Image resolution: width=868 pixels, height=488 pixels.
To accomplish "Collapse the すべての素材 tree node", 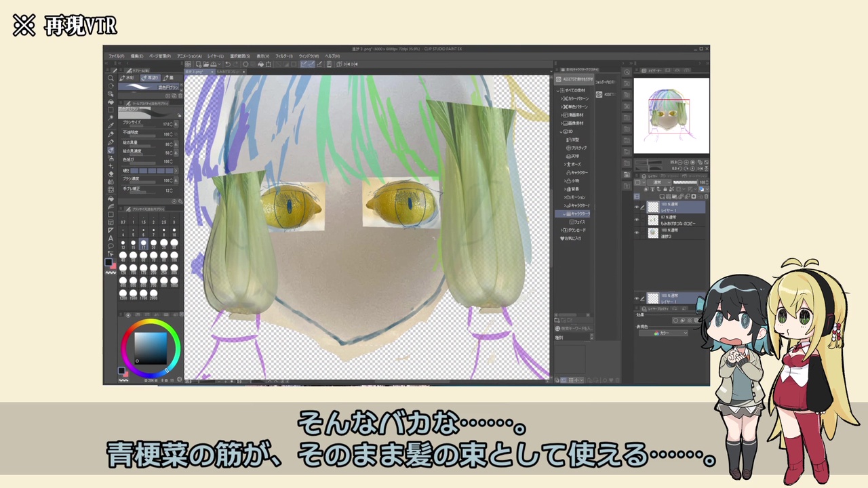I will point(559,90).
